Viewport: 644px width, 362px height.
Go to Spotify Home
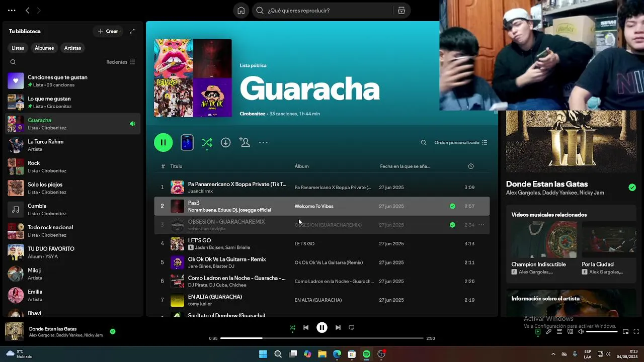click(241, 11)
